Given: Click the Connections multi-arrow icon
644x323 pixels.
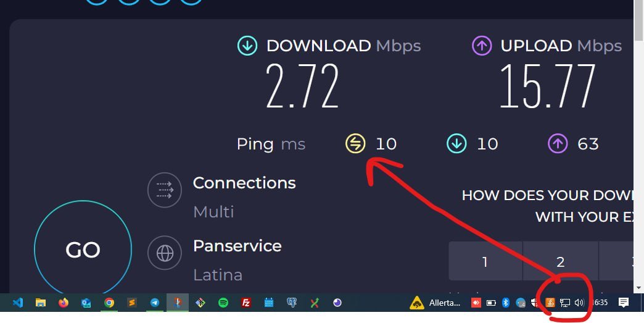Looking at the screenshot, I should click(165, 190).
